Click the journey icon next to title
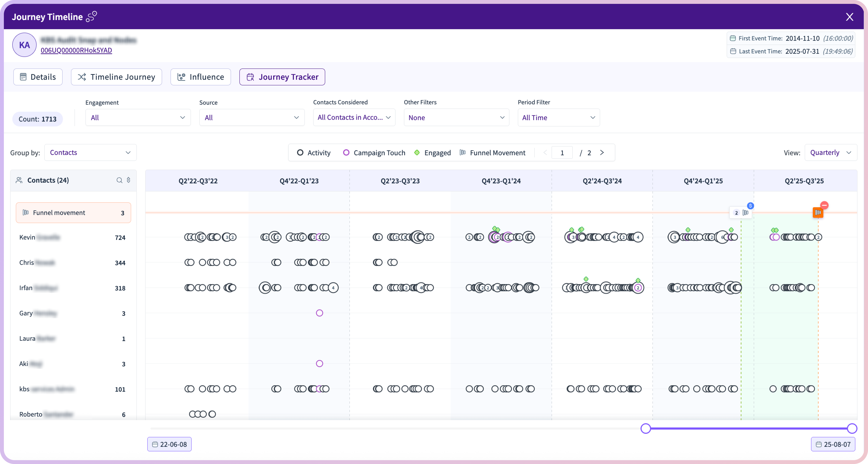 click(91, 17)
